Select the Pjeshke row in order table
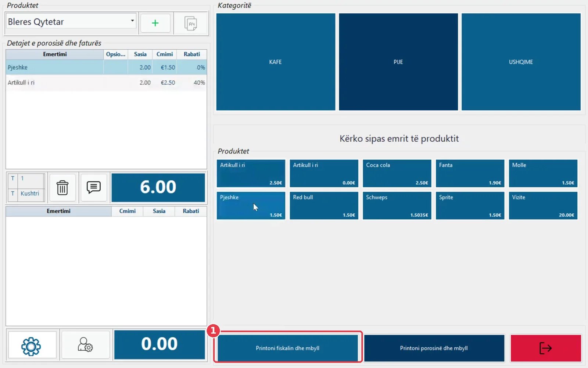 click(x=106, y=67)
